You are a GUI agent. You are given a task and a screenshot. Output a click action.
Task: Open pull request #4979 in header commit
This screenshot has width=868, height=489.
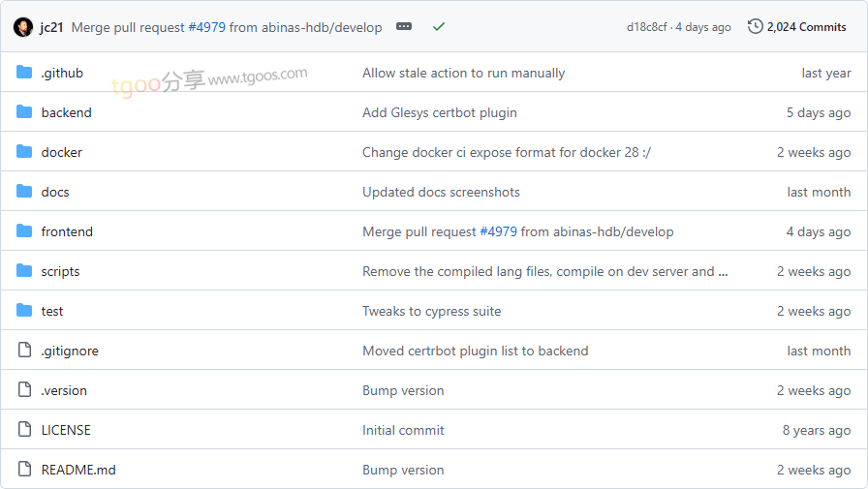(206, 27)
